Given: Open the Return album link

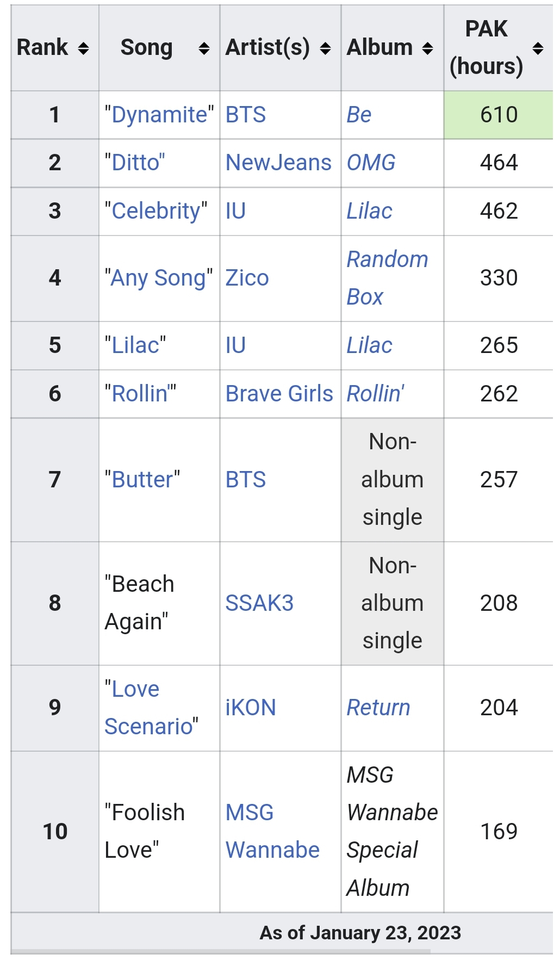Looking at the screenshot, I should coord(378,708).
